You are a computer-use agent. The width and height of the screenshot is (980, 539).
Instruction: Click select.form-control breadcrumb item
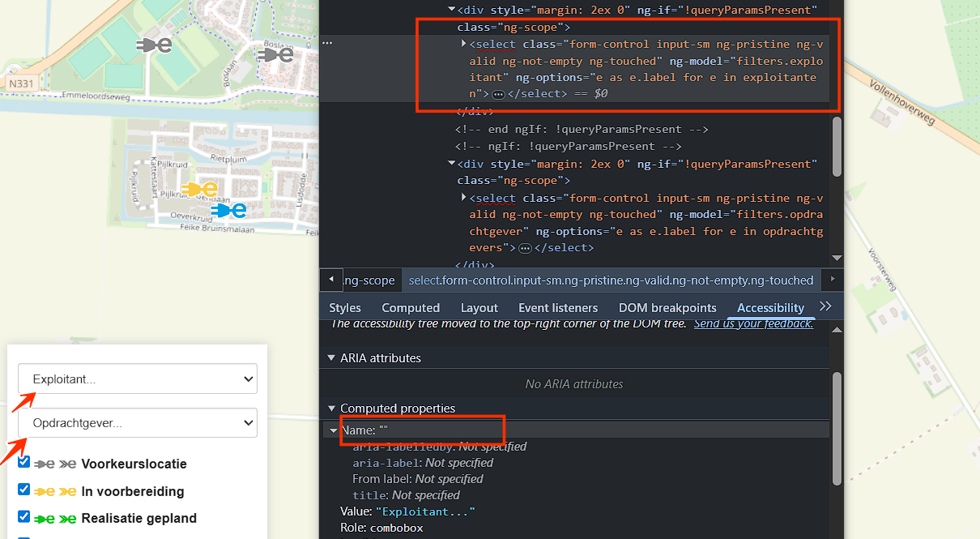coord(611,280)
